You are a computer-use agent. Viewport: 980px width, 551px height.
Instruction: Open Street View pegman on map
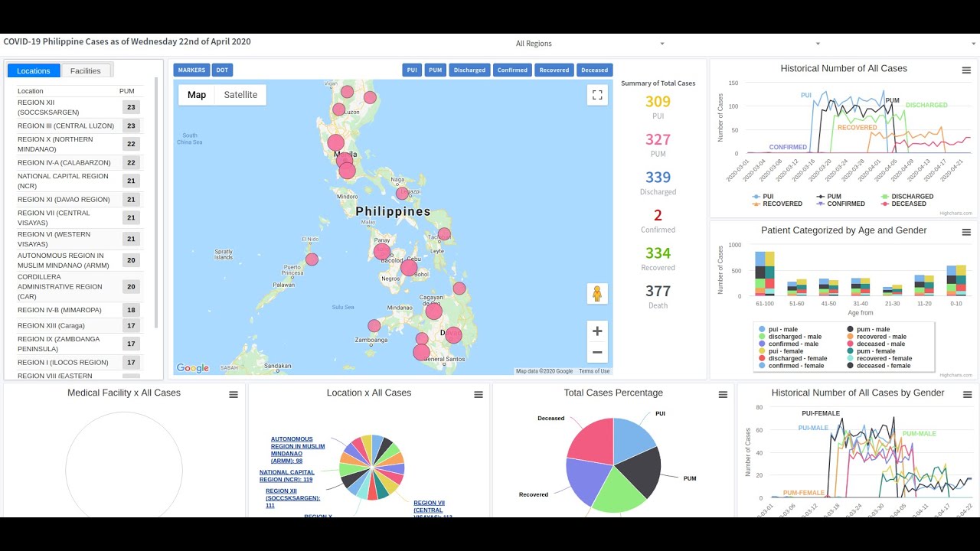597,294
